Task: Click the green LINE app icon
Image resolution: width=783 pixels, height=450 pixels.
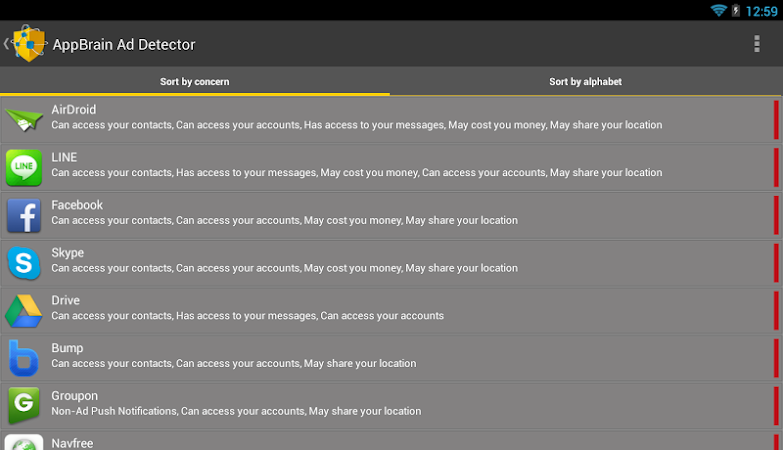Action: (x=24, y=167)
